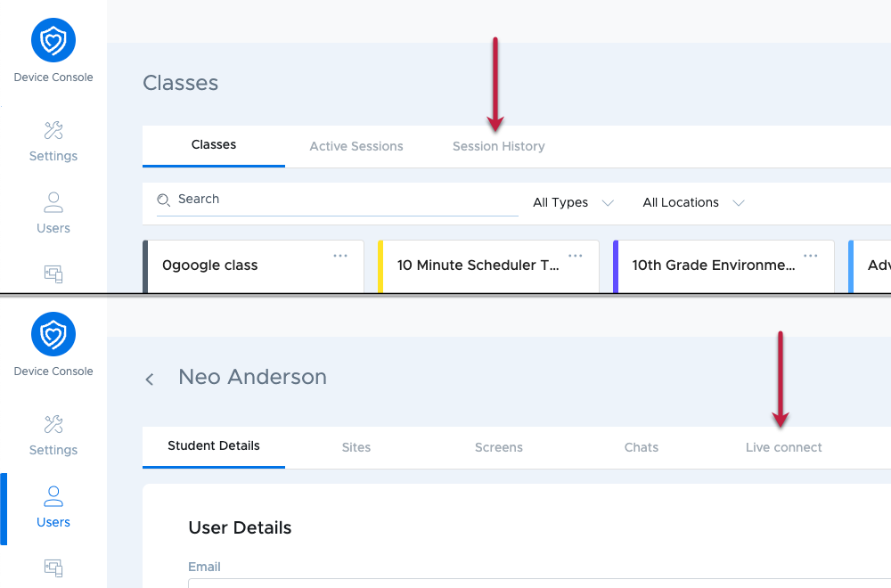The height and width of the screenshot is (588, 891).
Task: Expand the All Types dropdown
Action: (x=573, y=203)
